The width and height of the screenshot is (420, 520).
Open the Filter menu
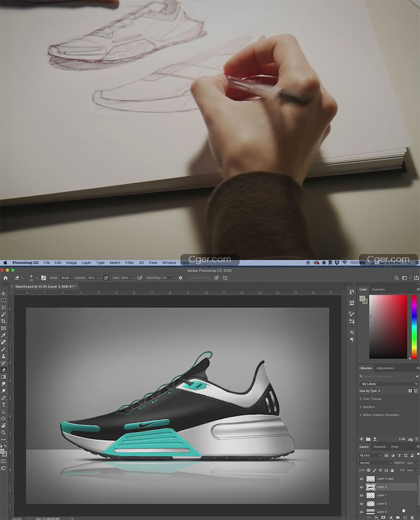[129, 263]
